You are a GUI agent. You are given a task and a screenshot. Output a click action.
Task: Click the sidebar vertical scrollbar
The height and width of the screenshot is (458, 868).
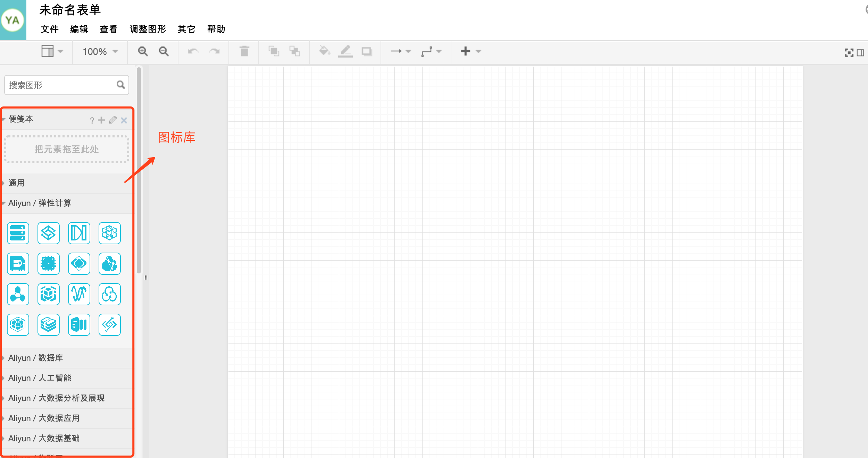pos(139,170)
